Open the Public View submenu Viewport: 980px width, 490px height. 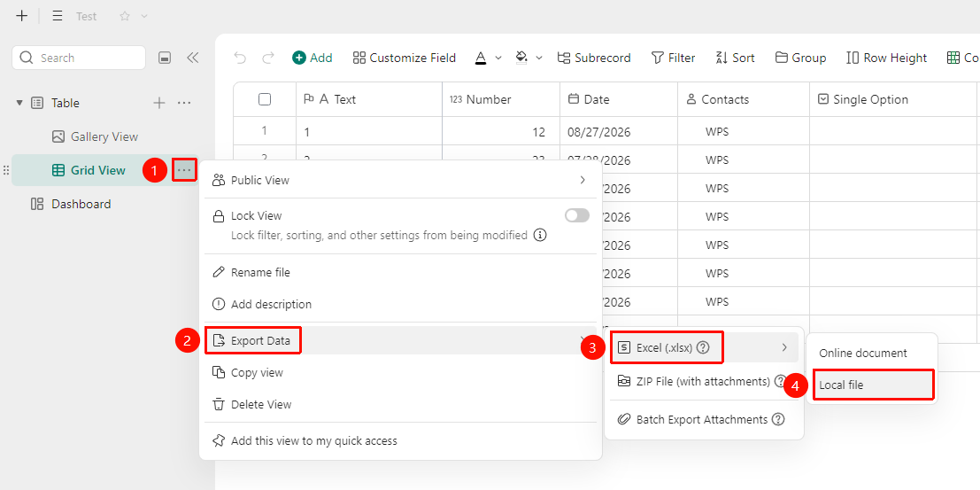point(400,180)
